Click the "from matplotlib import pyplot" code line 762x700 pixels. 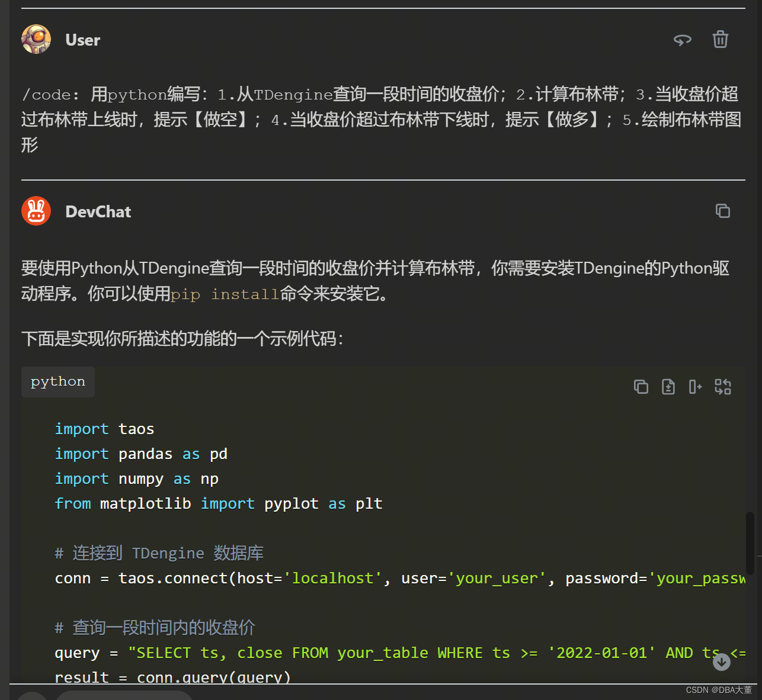pos(219,503)
